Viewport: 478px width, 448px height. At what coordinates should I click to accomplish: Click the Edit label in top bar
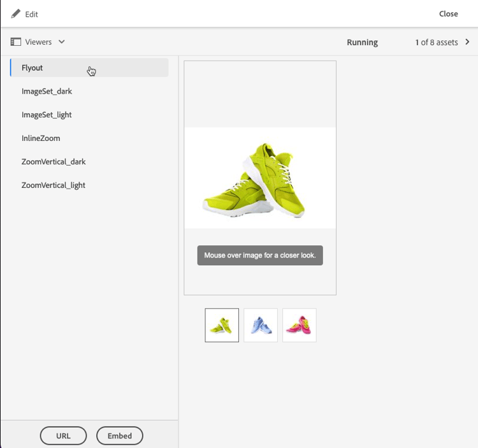tap(31, 14)
